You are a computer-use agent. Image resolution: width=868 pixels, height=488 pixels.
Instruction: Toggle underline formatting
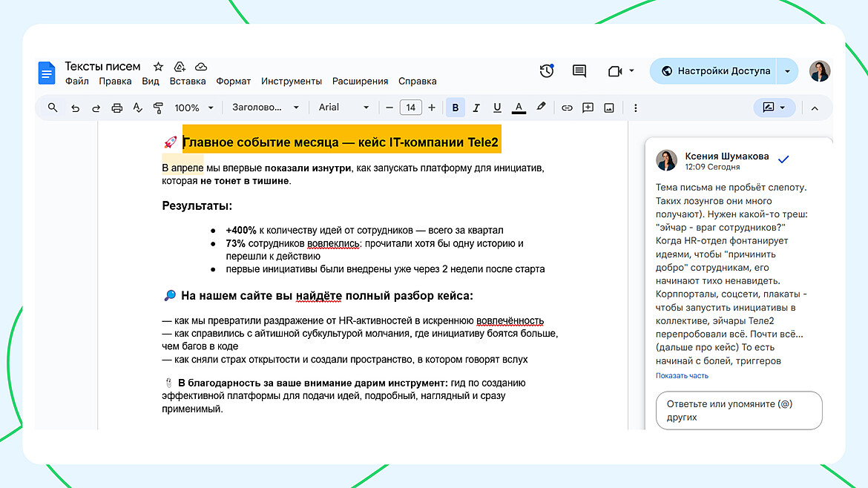497,108
